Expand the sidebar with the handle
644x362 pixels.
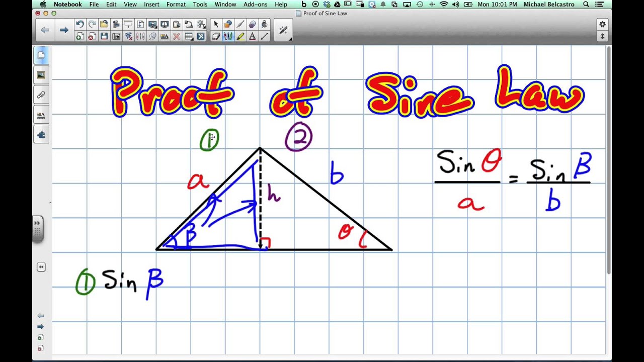(x=37, y=229)
